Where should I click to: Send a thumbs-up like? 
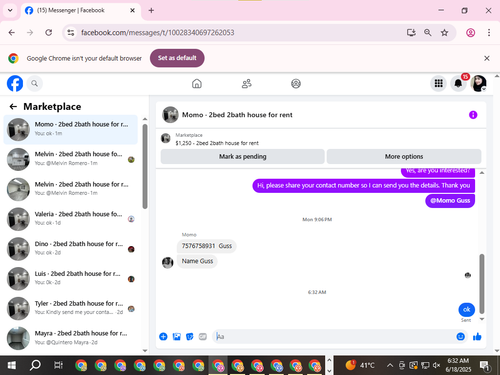point(477,337)
